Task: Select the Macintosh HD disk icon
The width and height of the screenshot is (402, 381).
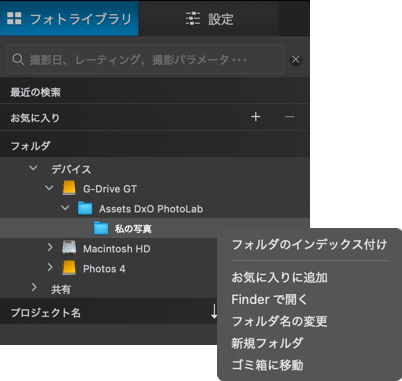Action: pos(69,248)
